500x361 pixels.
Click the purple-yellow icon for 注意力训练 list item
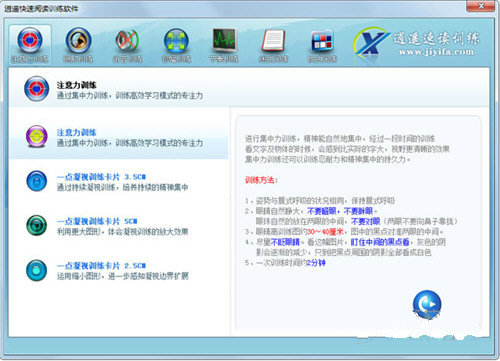click(37, 137)
